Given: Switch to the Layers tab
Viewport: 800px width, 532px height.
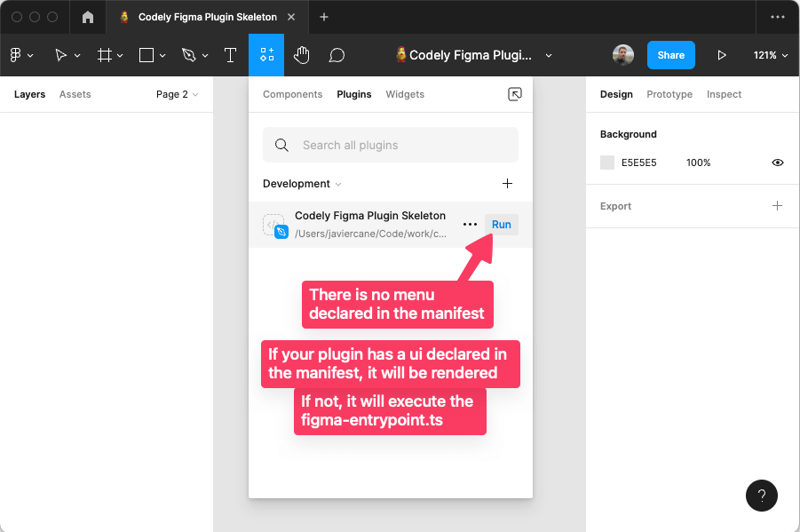Looking at the screenshot, I should point(29,94).
